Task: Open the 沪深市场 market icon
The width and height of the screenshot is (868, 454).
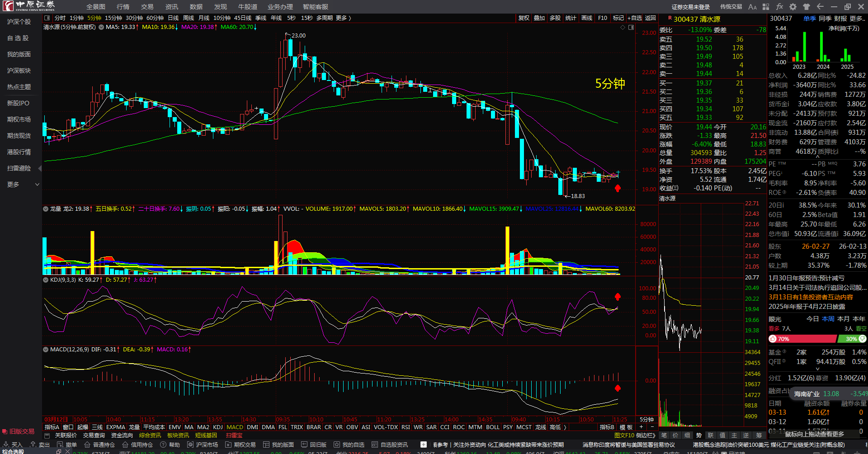Action: pyautogui.click(x=190, y=445)
